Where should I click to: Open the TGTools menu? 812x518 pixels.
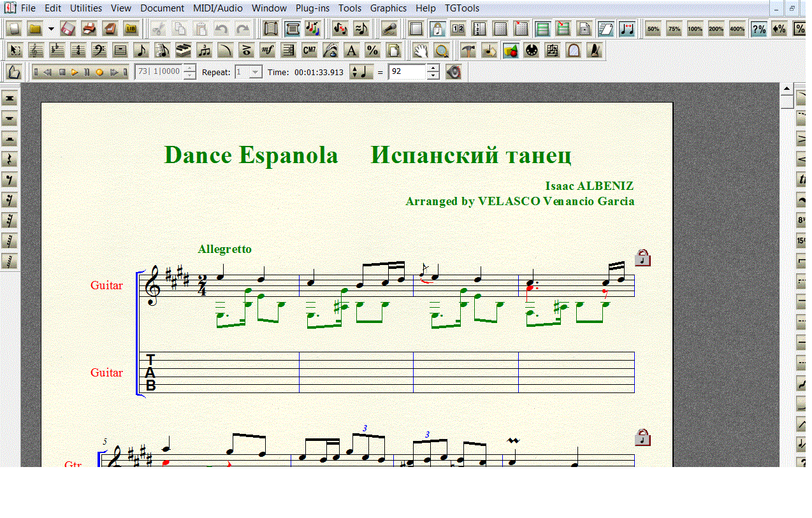[461, 8]
